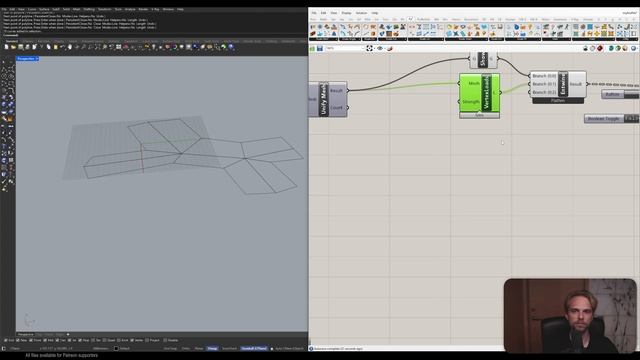Enable the Project osnap checkbox

point(147,340)
